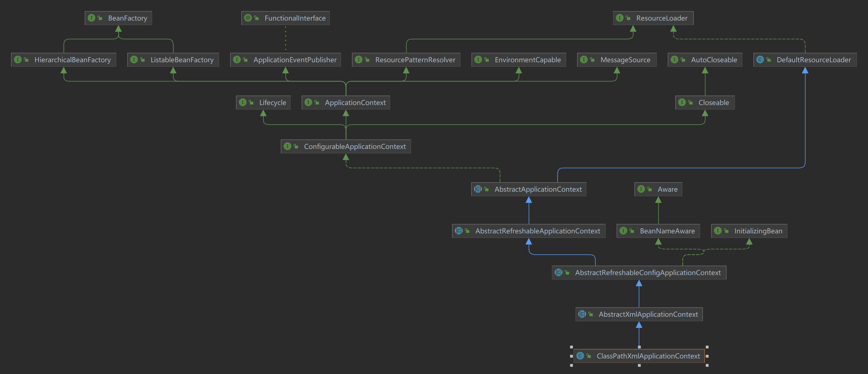
Task: Click the abstract class icon on AbstractXmlApplicationContext
Action: 582,314
